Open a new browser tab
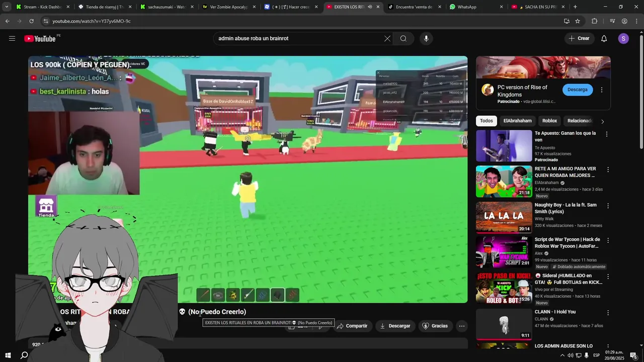The width and height of the screenshot is (644, 362). (x=575, y=7)
